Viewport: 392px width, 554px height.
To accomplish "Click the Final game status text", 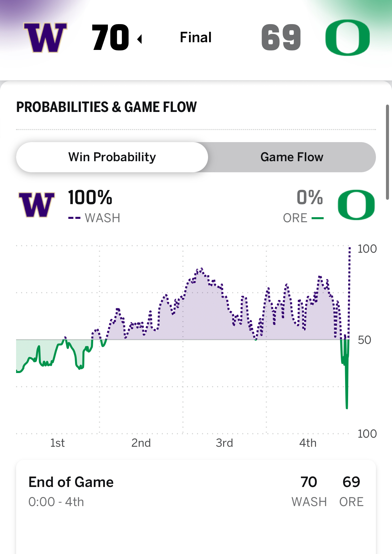I will coord(196,38).
